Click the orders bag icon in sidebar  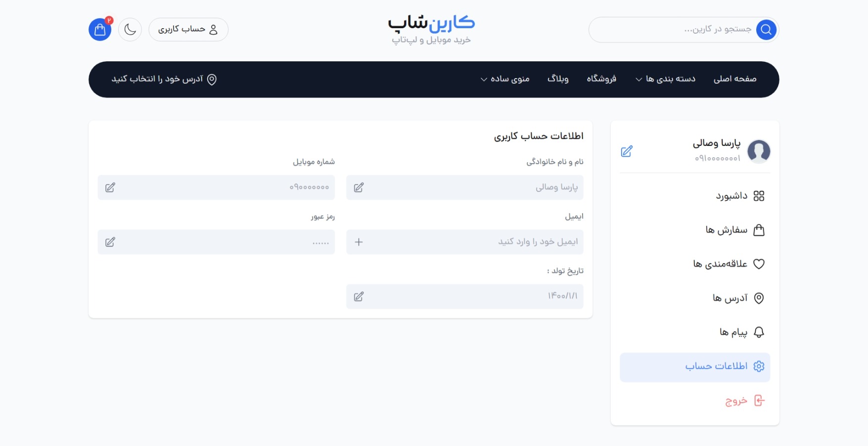click(x=759, y=230)
